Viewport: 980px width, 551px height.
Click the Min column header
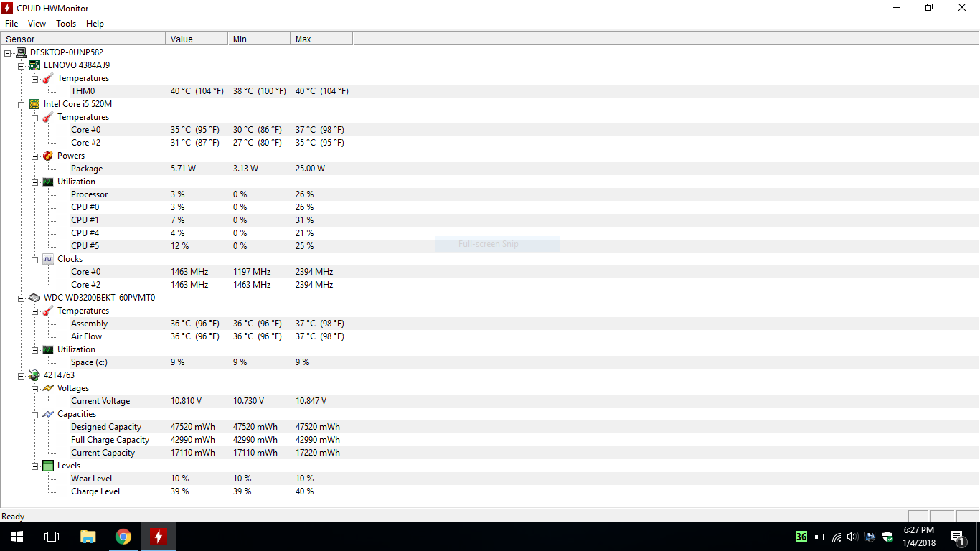coord(259,39)
